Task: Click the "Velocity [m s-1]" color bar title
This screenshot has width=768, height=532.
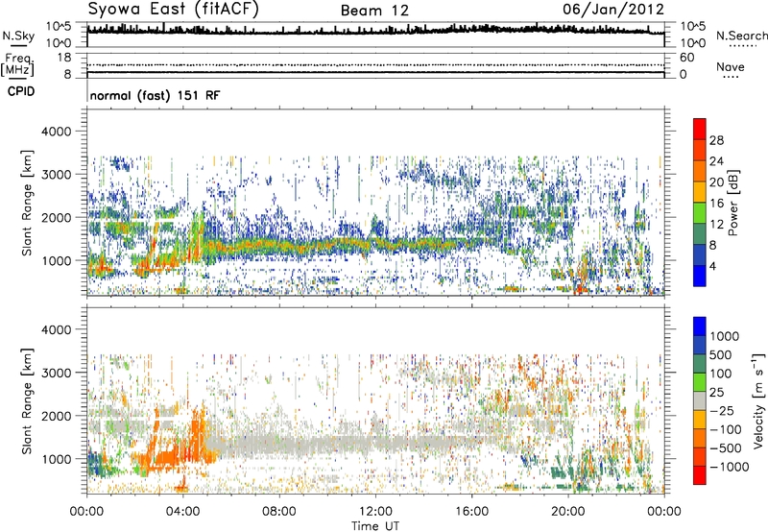Action: tap(758, 399)
